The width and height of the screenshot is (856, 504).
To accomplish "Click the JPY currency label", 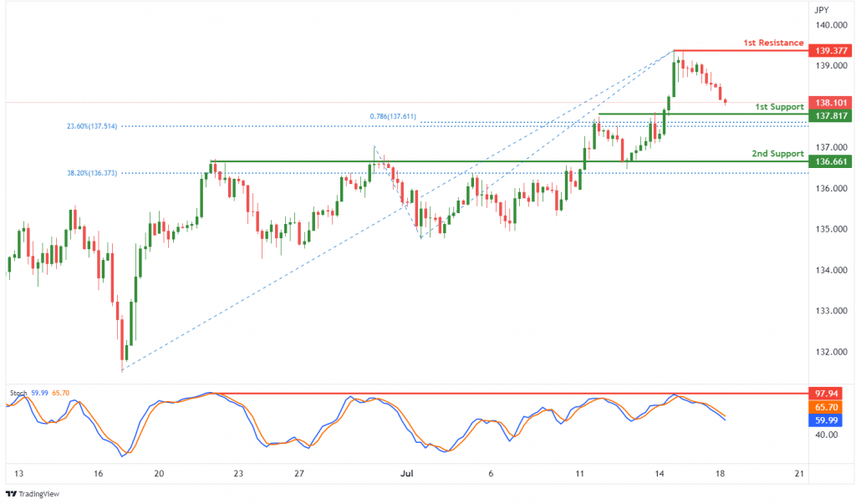I will (x=821, y=10).
